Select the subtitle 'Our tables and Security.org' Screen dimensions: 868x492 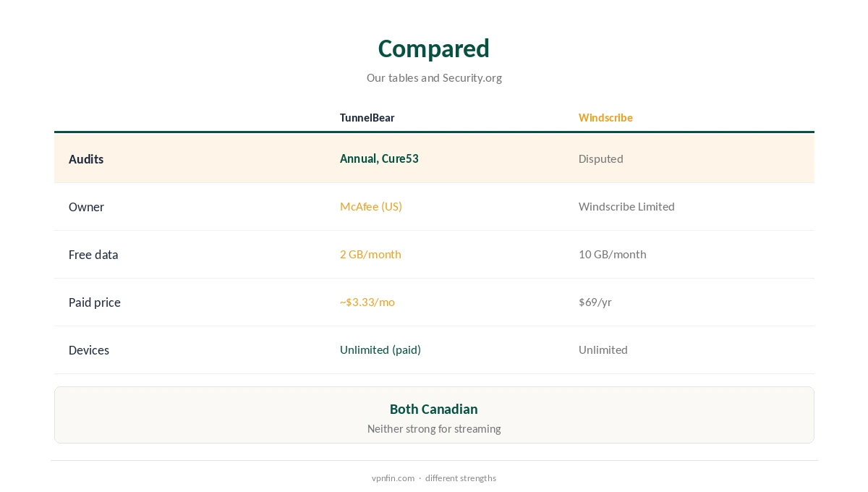[x=434, y=77]
